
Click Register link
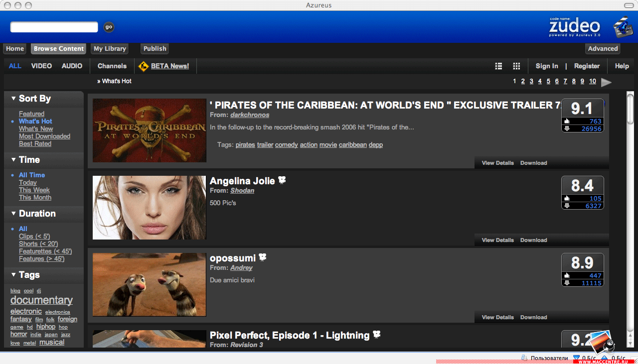[587, 66]
